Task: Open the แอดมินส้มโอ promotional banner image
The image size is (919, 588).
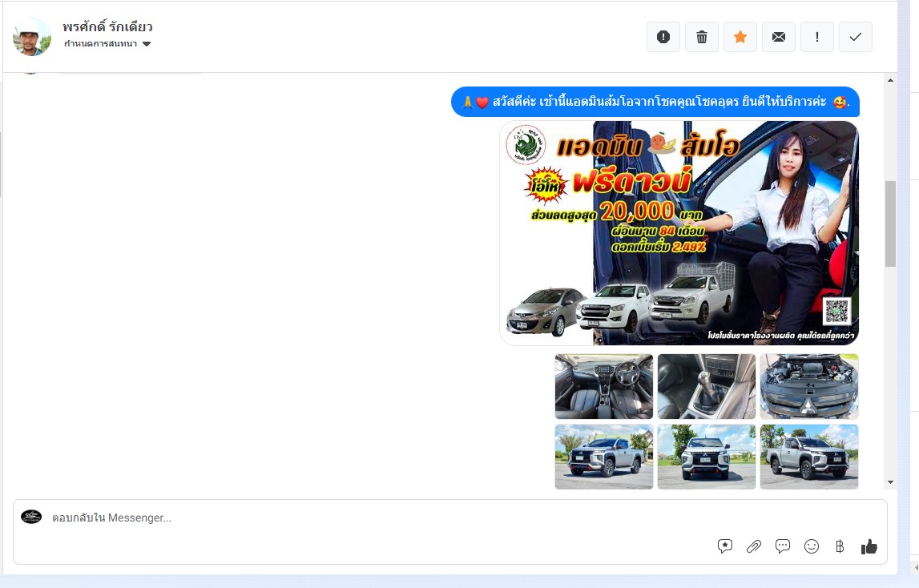Action: tap(679, 233)
